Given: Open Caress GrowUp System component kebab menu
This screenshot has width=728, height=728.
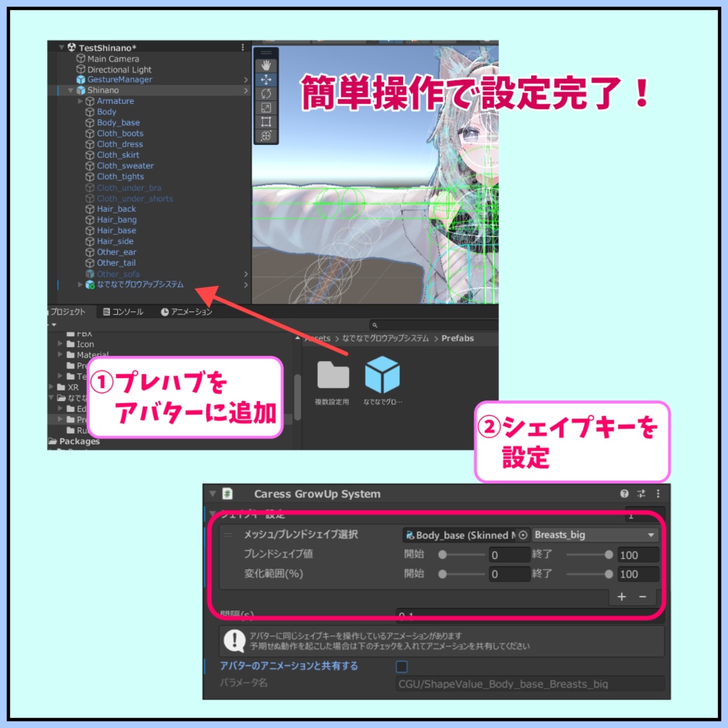Looking at the screenshot, I should [x=658, y=493].
